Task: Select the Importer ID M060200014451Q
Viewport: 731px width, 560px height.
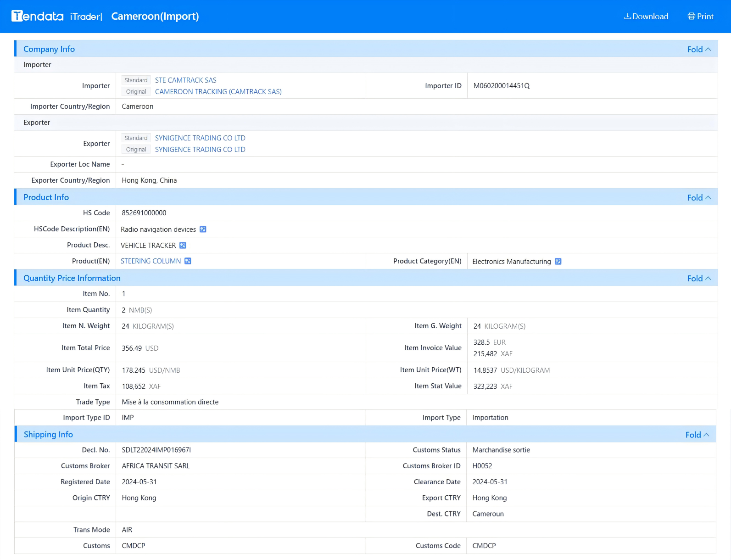Action: pyautogui.click(x=502, y=85)
